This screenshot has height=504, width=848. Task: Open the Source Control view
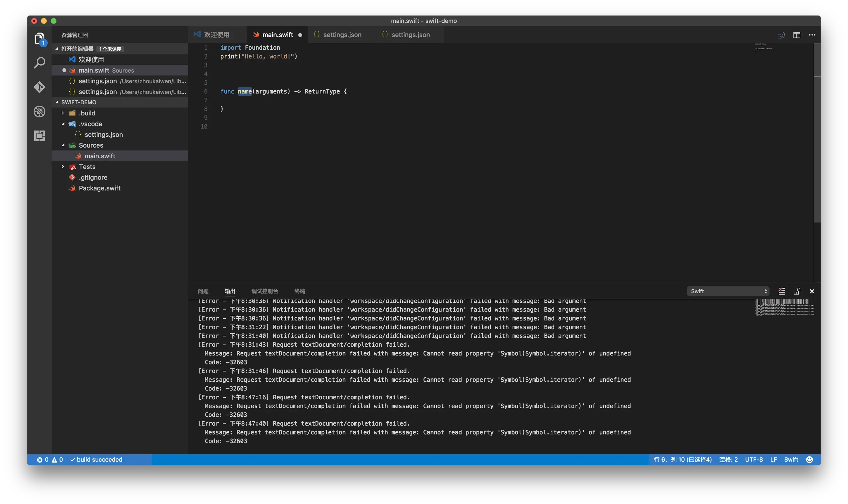coord(40,87)
